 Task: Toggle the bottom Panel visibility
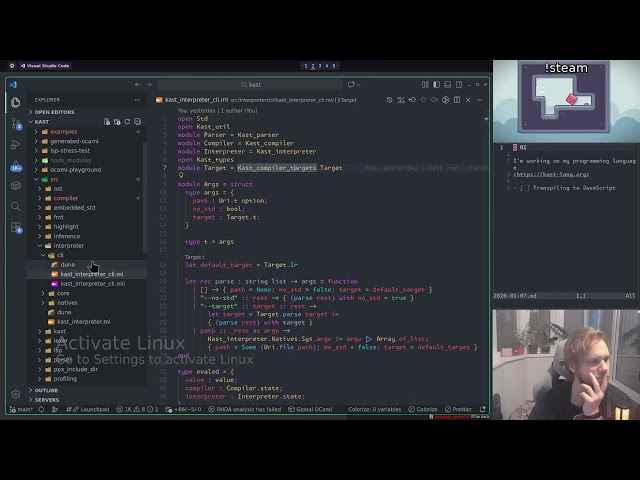coord(448,84)
